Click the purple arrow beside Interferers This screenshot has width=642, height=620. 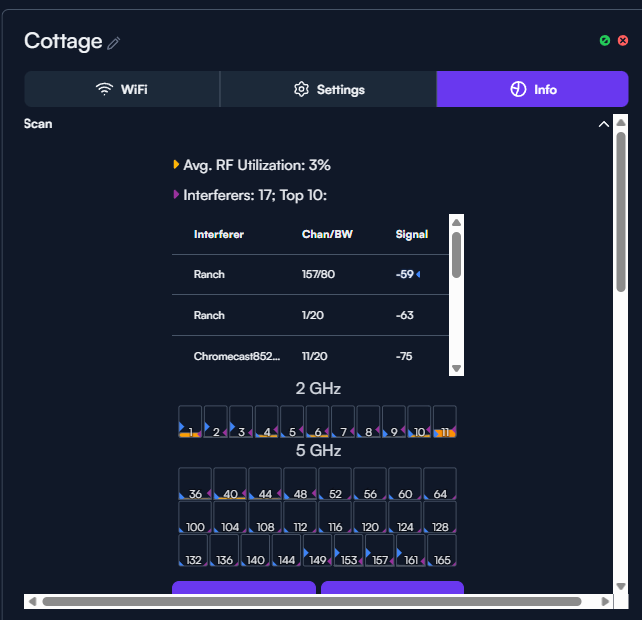[x=176, y=195]
